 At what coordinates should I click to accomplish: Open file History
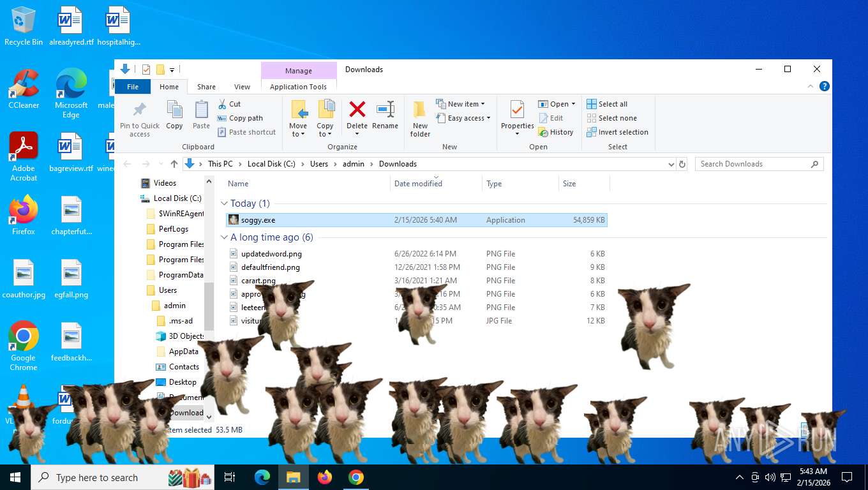click(x=556, y=132)
